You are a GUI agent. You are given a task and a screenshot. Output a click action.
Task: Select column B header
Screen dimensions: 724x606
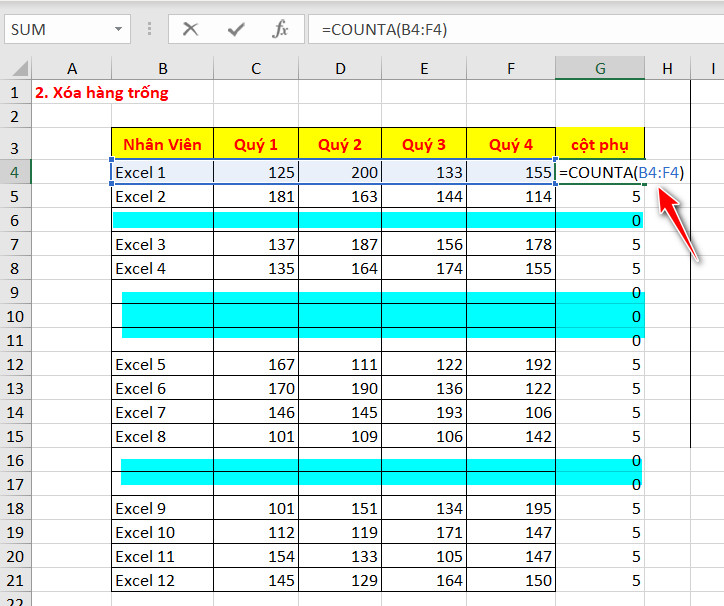pos(163,68)
